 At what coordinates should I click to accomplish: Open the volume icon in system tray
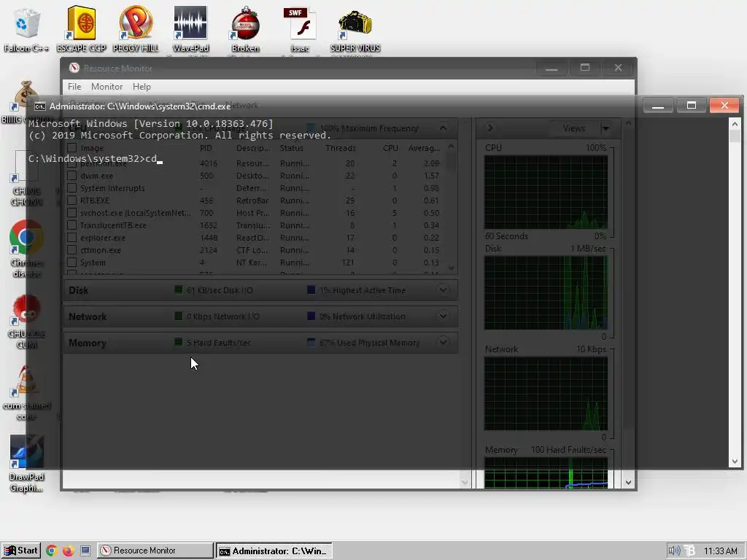[674, 551]
